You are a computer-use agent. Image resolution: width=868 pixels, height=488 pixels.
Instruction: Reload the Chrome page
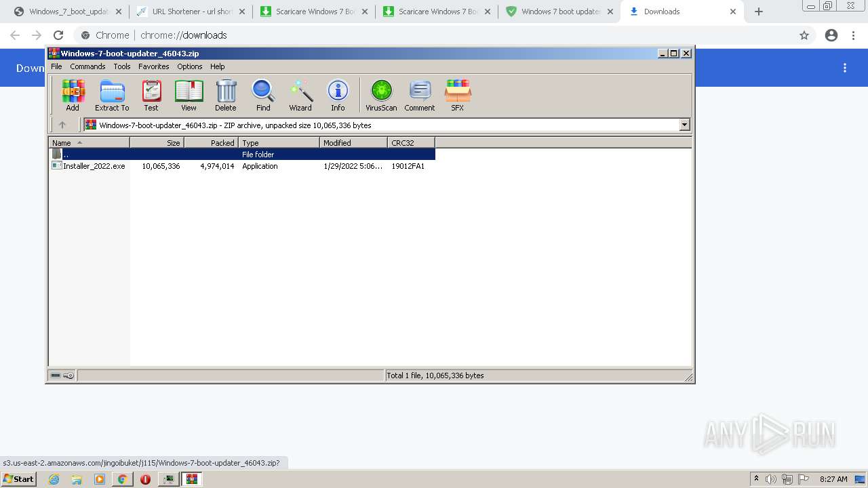(58, 35)
